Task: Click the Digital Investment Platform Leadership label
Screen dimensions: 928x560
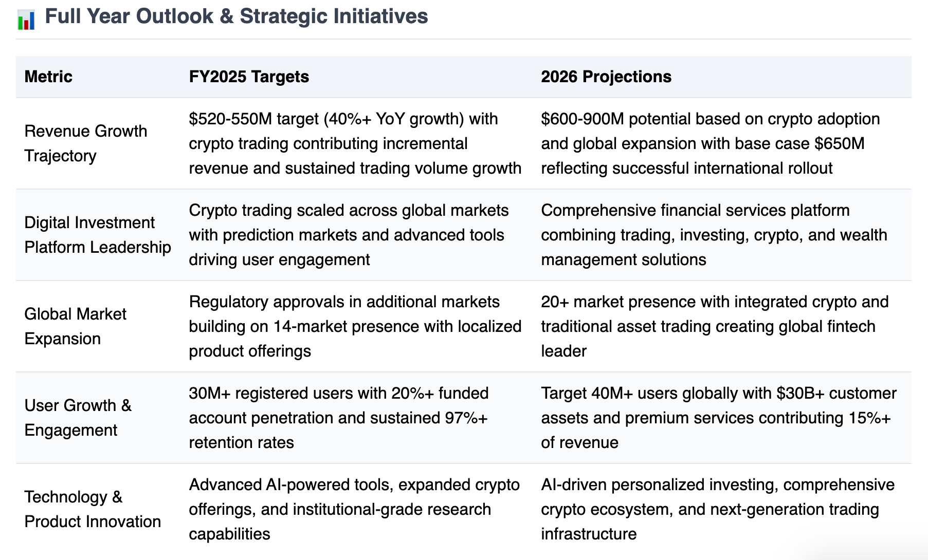Action: point(98,235)
